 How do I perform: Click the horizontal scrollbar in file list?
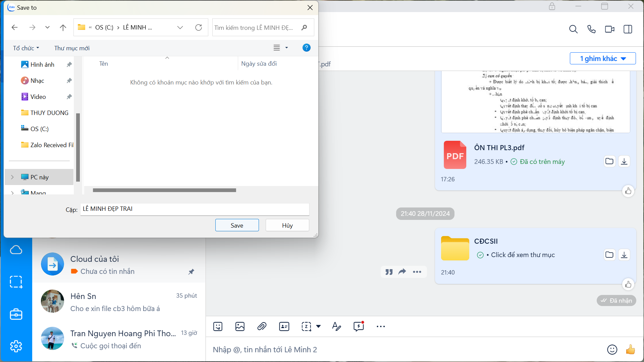(164, 190)
